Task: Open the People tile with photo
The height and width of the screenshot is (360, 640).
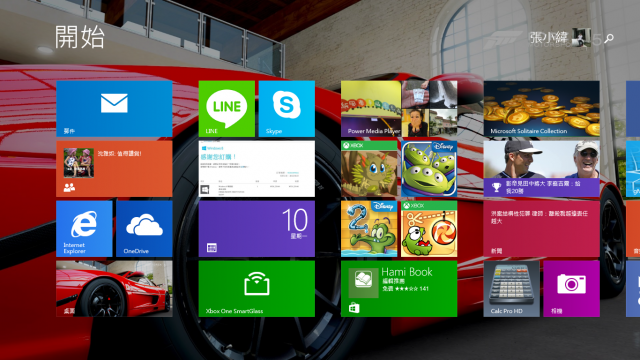Action: click(x=114, y=169)
